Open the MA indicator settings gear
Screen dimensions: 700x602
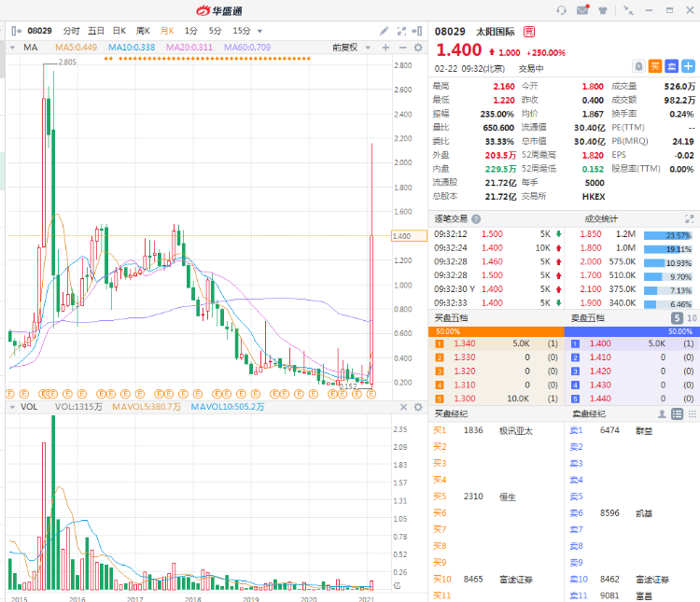coord(418,48)
